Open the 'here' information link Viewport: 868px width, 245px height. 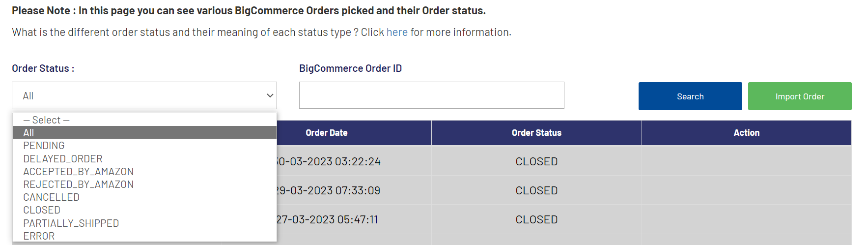[x=397, y=32]
